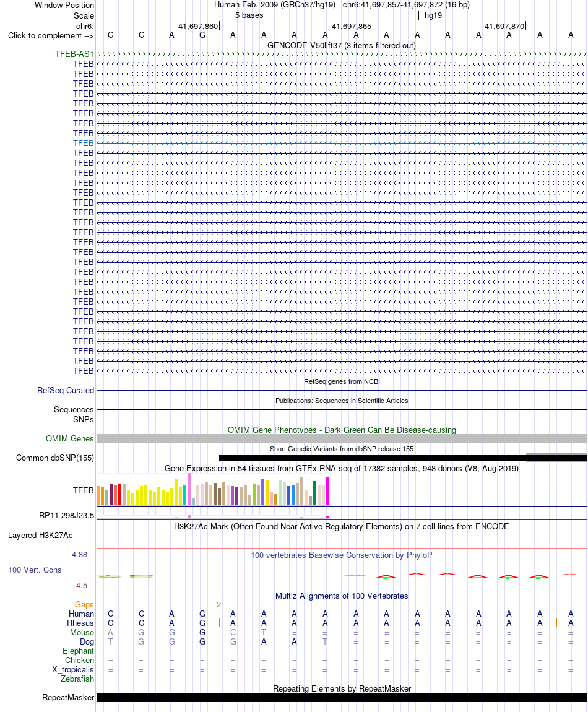Click the '5 bases' scale bar label
The height and width of the screenshot is (712, 588).
click(249, 15)
